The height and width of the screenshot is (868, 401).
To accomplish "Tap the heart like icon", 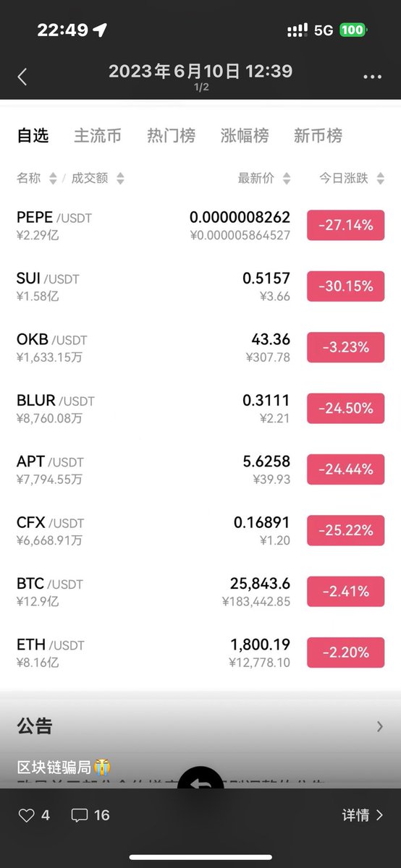I will (x=26, y=816).
